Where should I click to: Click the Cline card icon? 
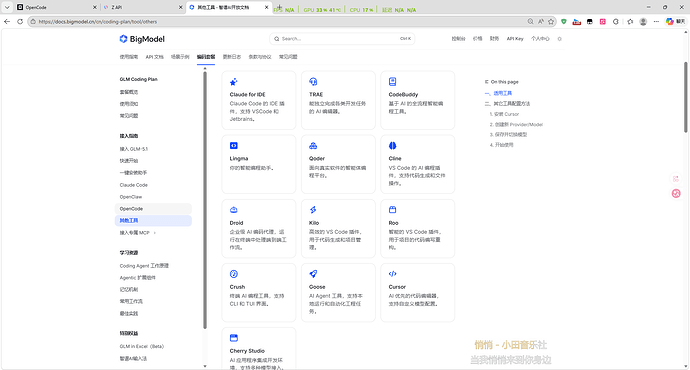393,146
